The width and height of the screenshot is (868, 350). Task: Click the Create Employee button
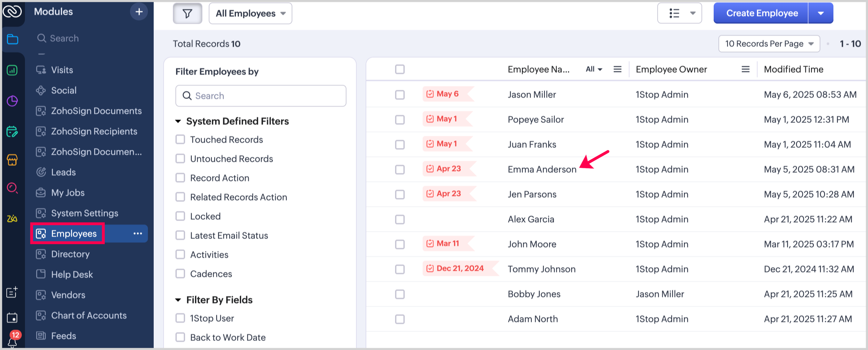pyautogui.click(x=761, y=13)
